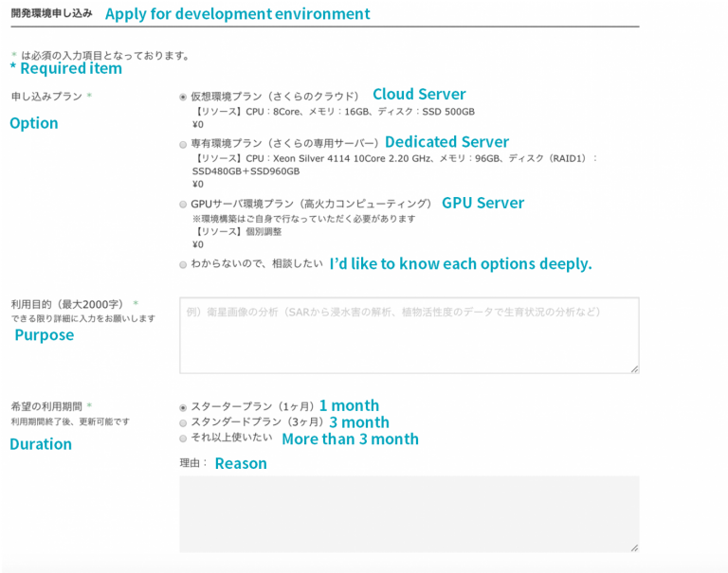This screenshot has width=728, height=573.
Task: Select the スタンダードプラン (3ヶ月) option
Action: pos(183,423)
